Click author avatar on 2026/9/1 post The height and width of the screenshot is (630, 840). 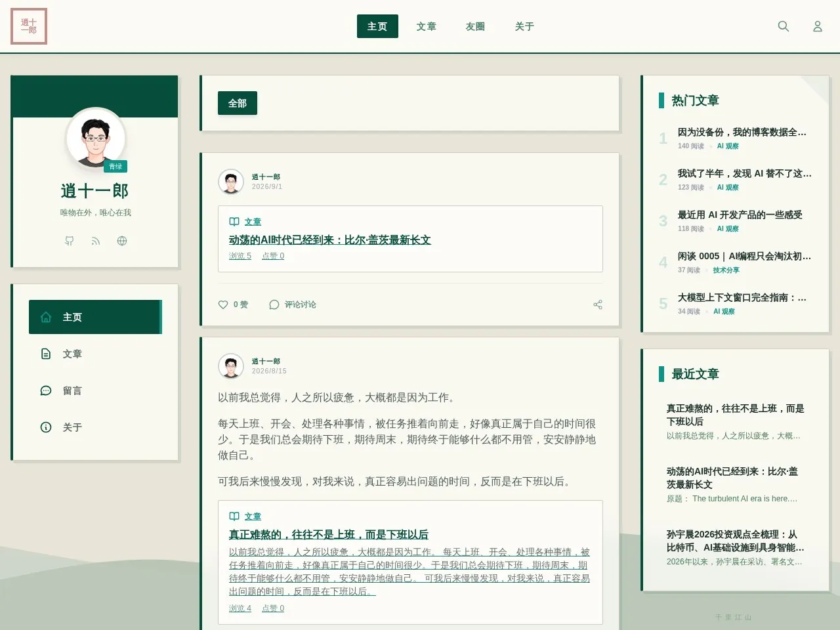click(231, 182)
